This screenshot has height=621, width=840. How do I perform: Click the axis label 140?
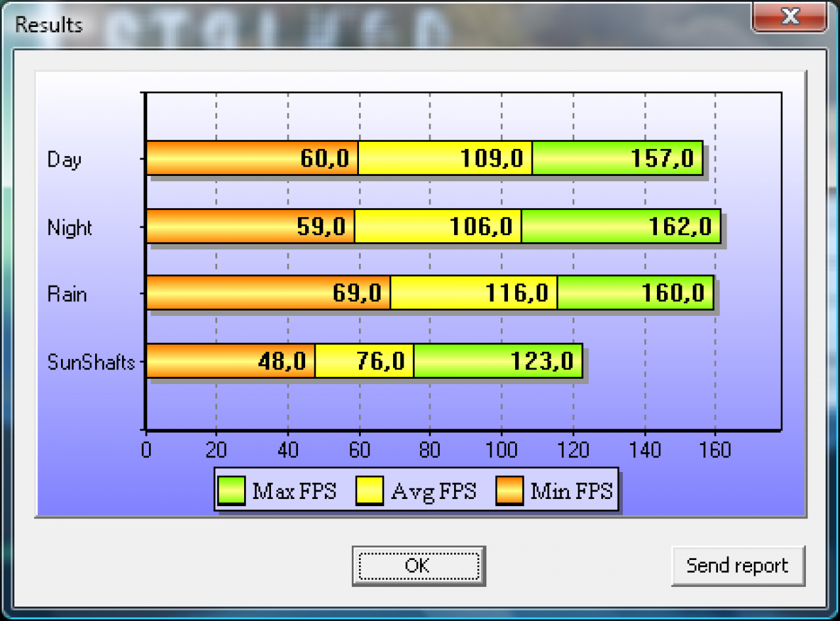[x=644, y=450]
